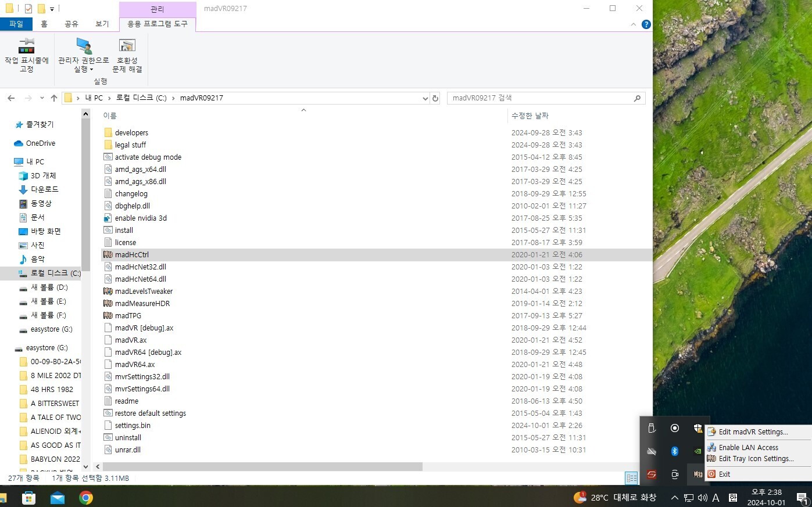Switch to the '보기' ribbon tab

102,24
